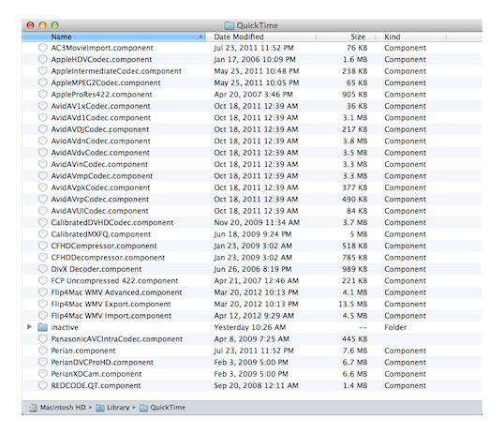Click the AvidAVdnCodec.component file icon

click(x=43, y=141)
